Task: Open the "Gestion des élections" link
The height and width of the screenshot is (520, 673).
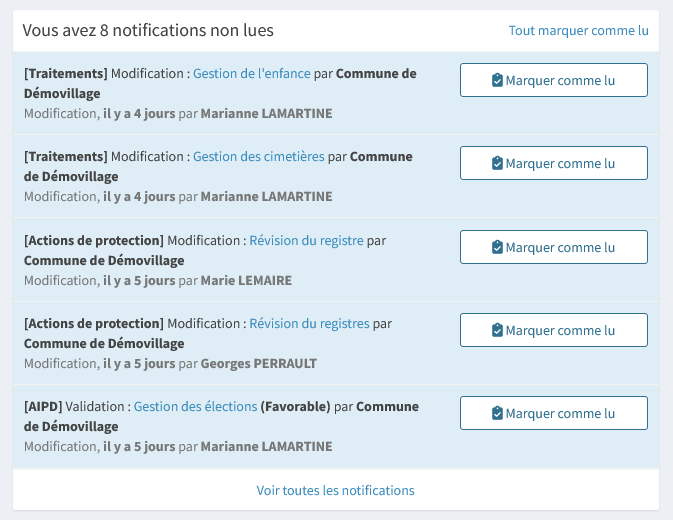Action: click(x=195, y=406)
